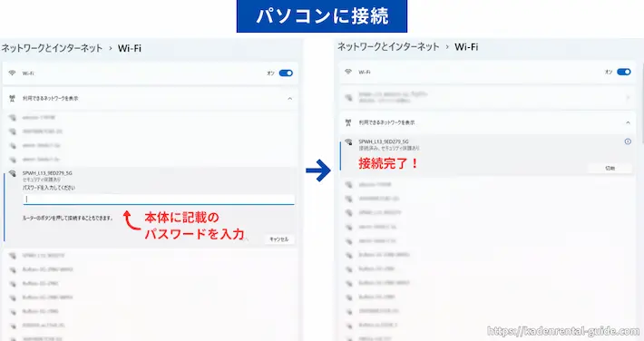Turn off the Wi-Fi switch in left panel
This screenshot has height=341, width=644.
(286, 73)
